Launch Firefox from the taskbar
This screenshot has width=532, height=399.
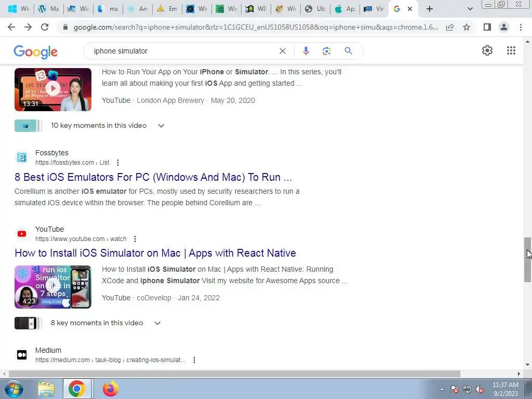[111, 389]
